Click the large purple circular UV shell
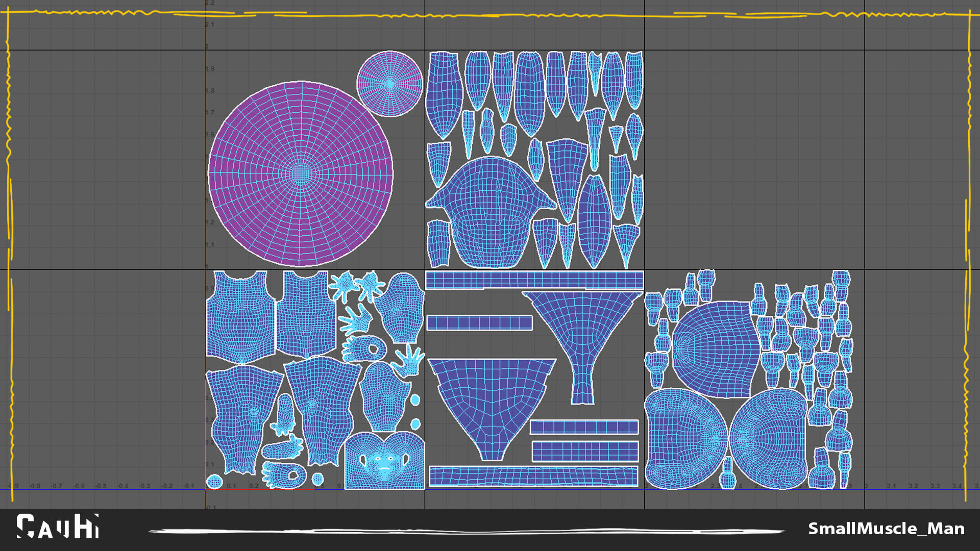This screenshot has height=551, width=980. point(301,174)
